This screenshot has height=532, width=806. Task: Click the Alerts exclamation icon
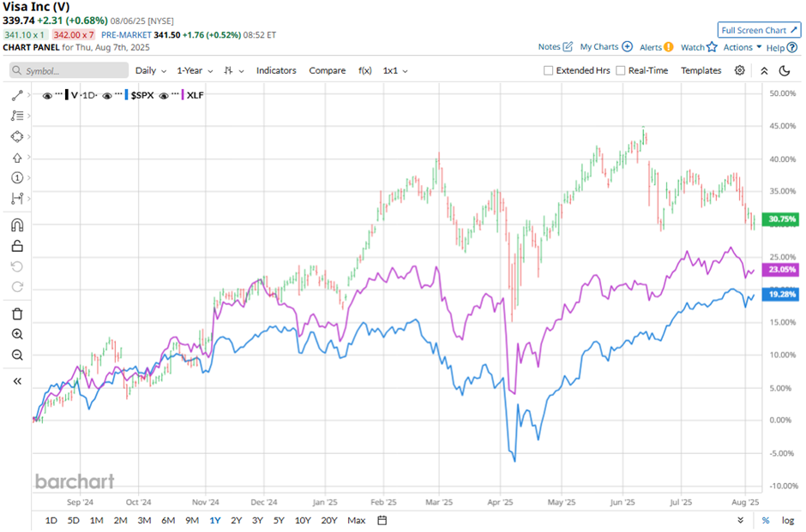[668, 47]
